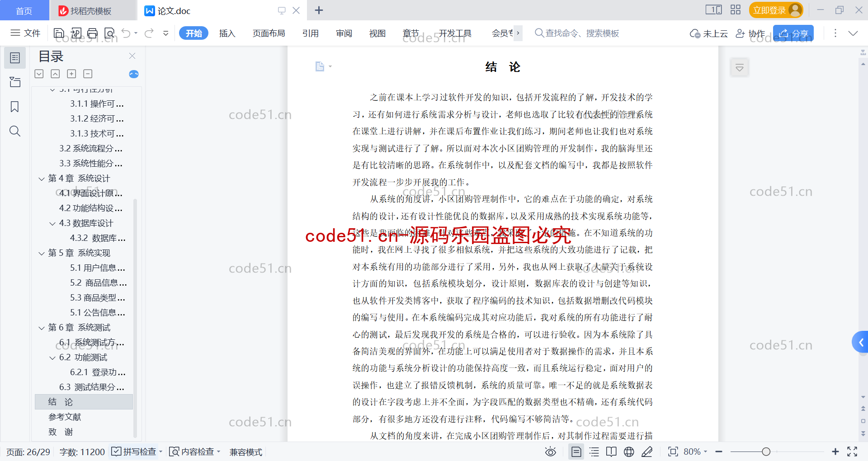Collapse the ribbon with chevron
The image size is (868, 461).
(x=853, y=33)
